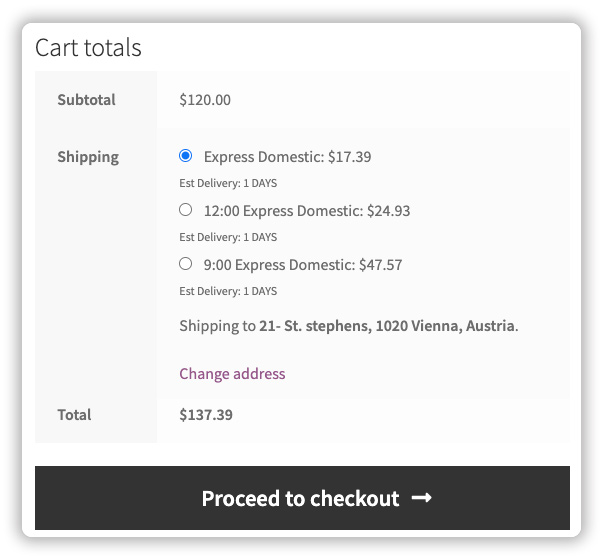Click Est Delivery text under first shipping option
Screen dimensions: 606x556
(x=228, y=183)
